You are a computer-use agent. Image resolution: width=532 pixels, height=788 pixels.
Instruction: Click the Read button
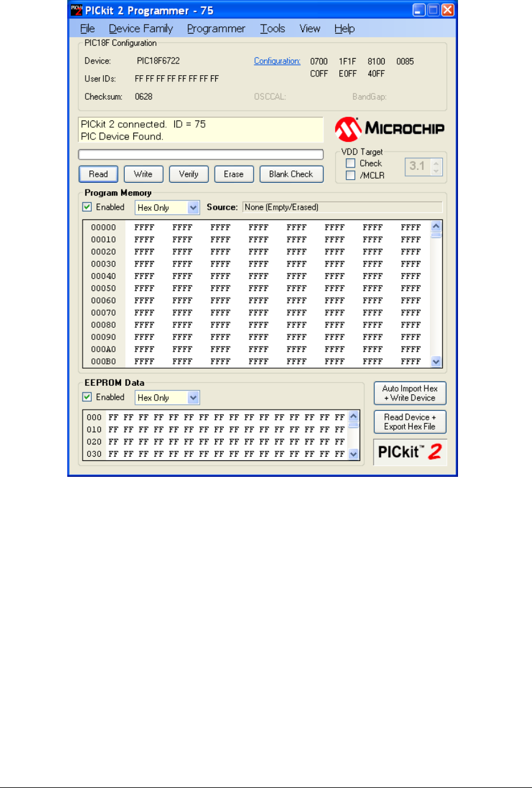[x=98, y=174]
